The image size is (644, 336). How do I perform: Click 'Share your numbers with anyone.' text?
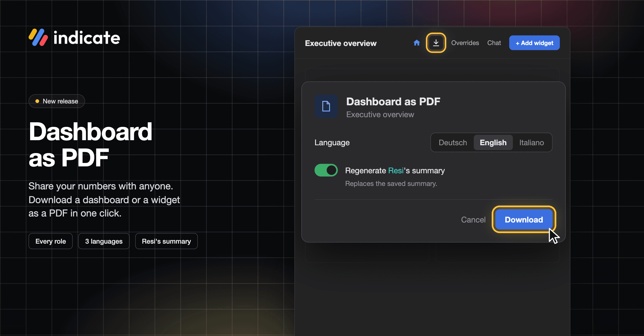click(x=101, y=186)
